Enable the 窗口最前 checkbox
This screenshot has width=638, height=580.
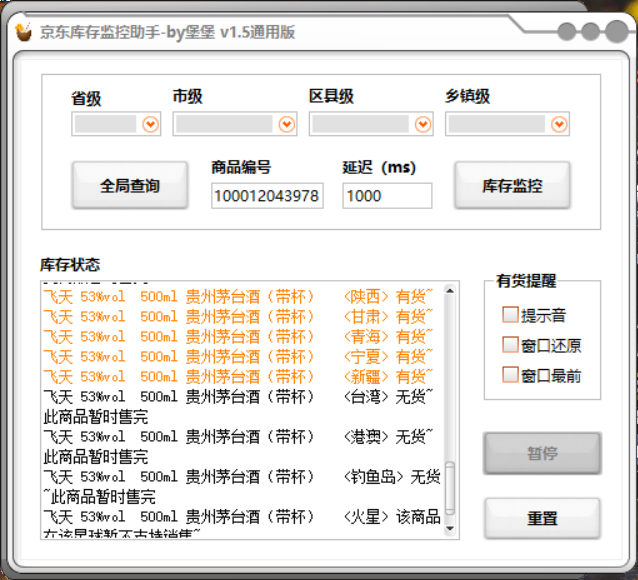point(510,375)
